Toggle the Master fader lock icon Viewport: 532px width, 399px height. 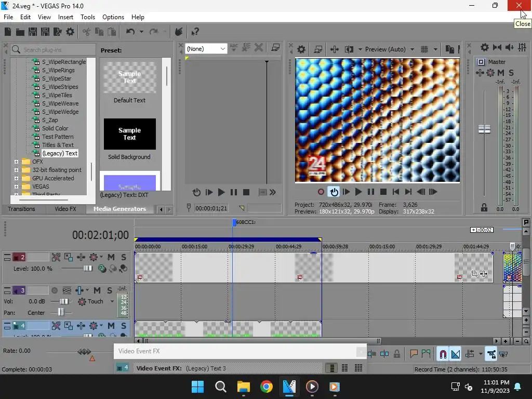[x=484, y=208]
